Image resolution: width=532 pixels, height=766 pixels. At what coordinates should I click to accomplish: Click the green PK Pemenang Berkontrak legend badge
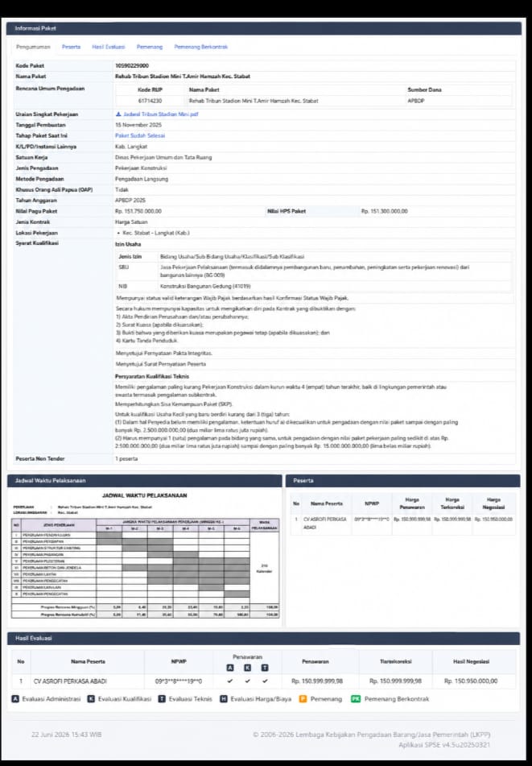(356, 699)
